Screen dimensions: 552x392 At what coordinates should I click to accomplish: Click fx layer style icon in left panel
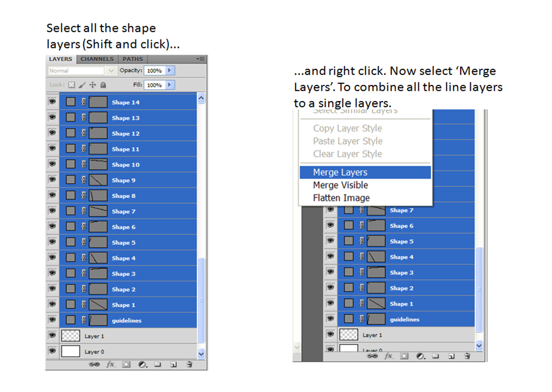pyautogui.click(x=110, y=364)
